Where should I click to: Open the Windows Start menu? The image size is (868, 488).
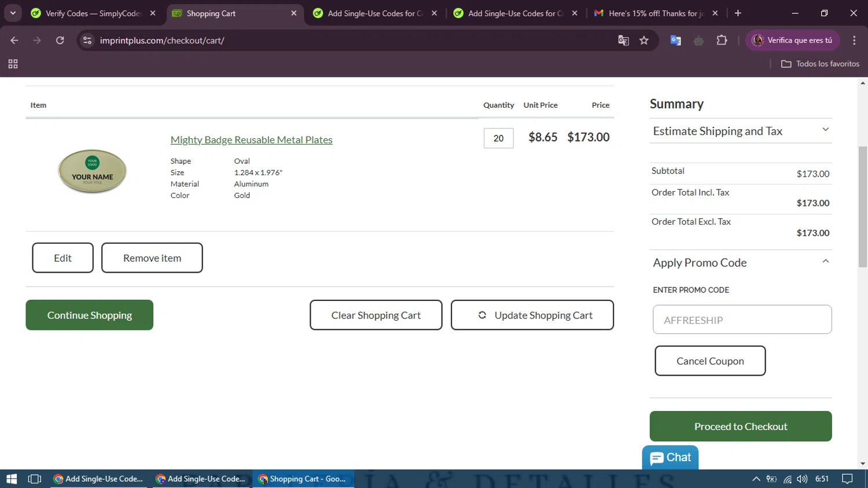(12, 479)
